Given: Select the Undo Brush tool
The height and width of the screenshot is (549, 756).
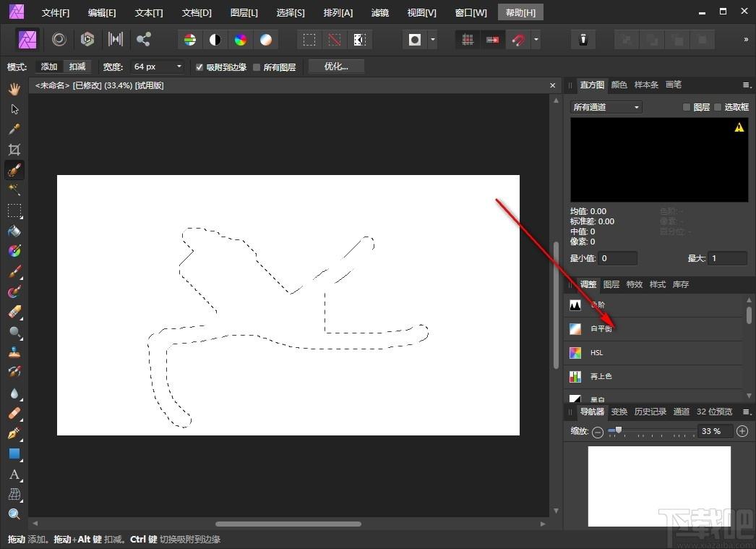Looking at the screenshot, I should pyautogui.click(x=14, y=372).
